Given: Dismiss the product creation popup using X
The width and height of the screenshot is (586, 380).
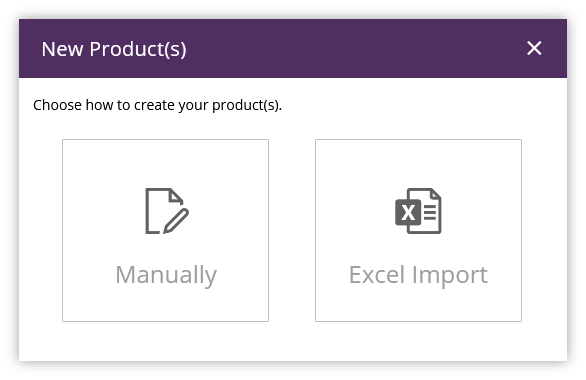Looking at the screenshot, I should tap(534, 48).
